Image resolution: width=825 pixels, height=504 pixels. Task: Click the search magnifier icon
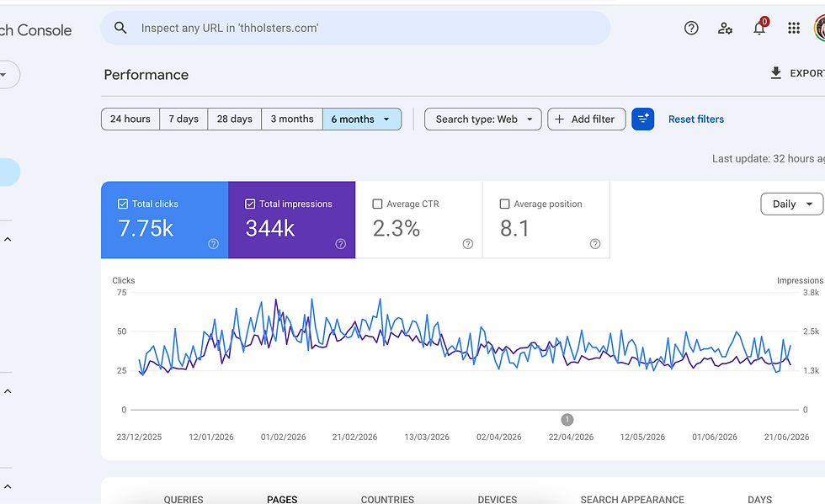[x=120, y=28]
